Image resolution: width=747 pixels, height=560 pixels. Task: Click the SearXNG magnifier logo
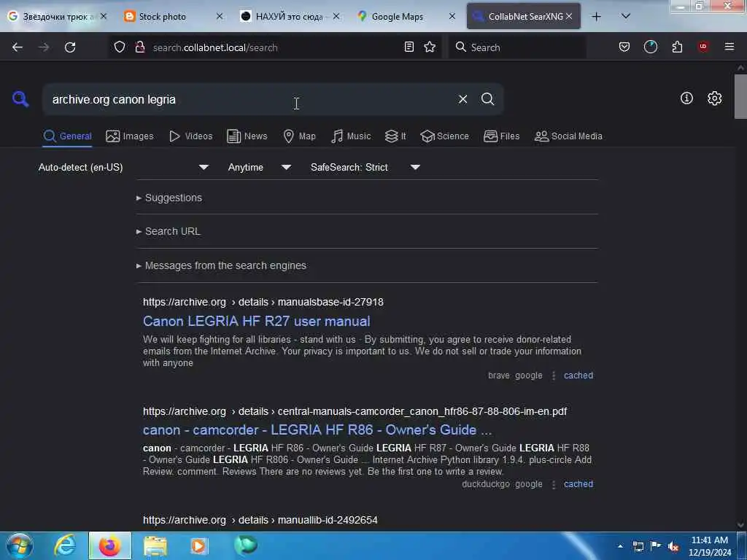[x=20, y=99]
